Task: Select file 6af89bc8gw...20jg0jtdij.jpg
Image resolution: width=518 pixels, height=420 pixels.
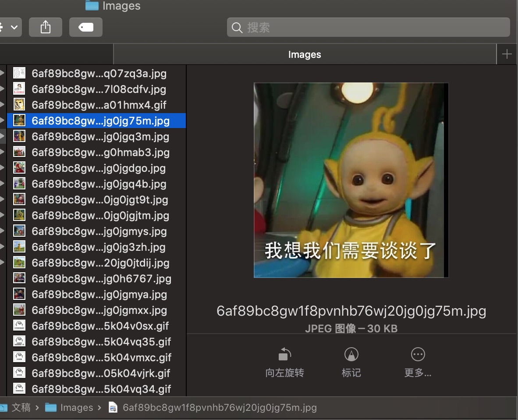Action: (96, 263)
